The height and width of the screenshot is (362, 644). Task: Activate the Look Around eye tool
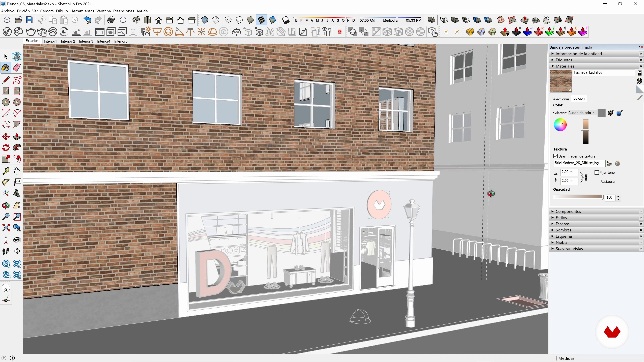coord(17,240)
